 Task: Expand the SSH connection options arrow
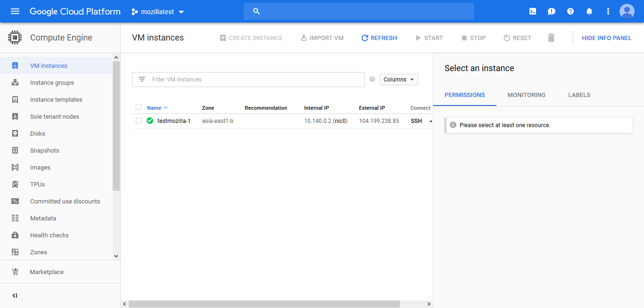click(430, 121)
